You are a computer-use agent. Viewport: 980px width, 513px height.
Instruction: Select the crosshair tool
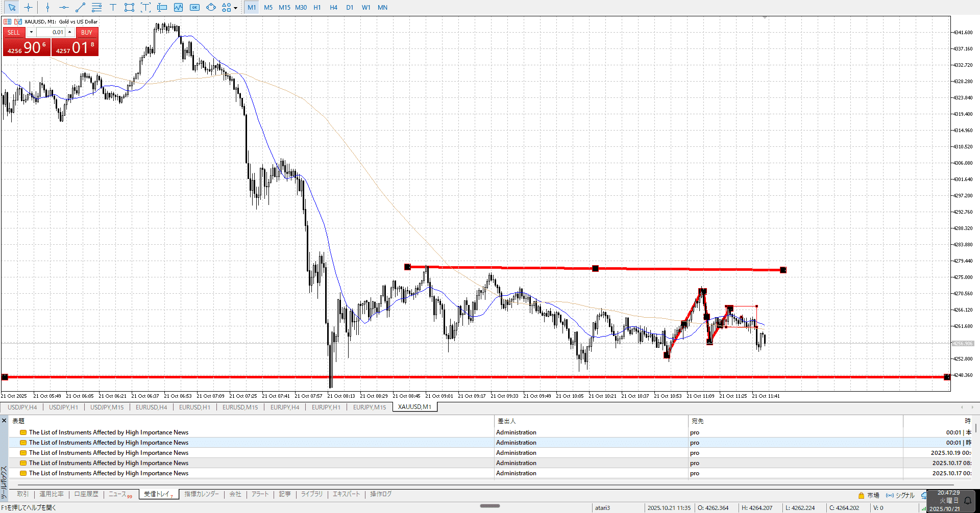pos(28,7)
